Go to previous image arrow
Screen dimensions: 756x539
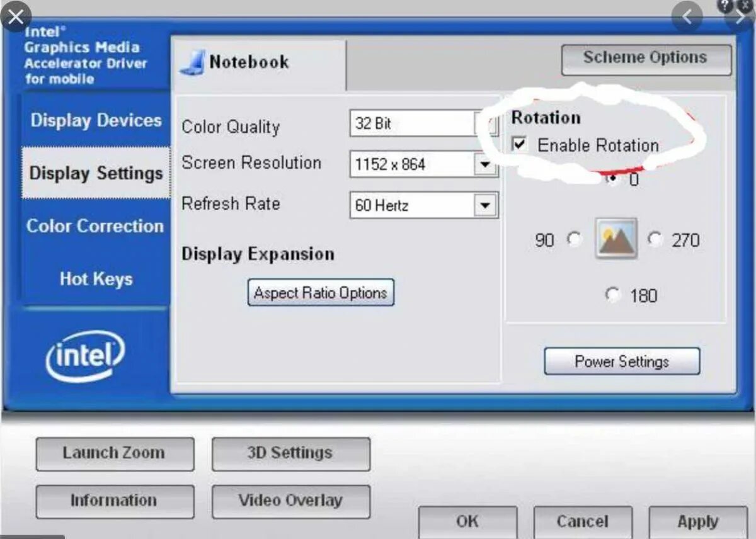coord(687,17)
